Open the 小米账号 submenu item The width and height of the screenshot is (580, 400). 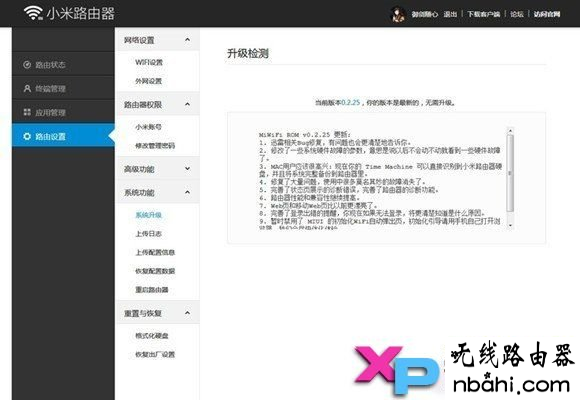tap(149, 127)
